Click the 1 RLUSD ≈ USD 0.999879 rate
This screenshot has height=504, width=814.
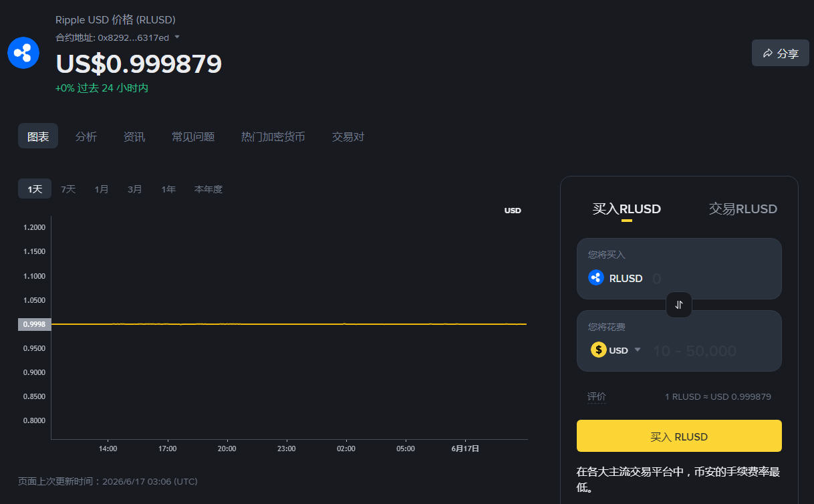(x=718, y=396)
